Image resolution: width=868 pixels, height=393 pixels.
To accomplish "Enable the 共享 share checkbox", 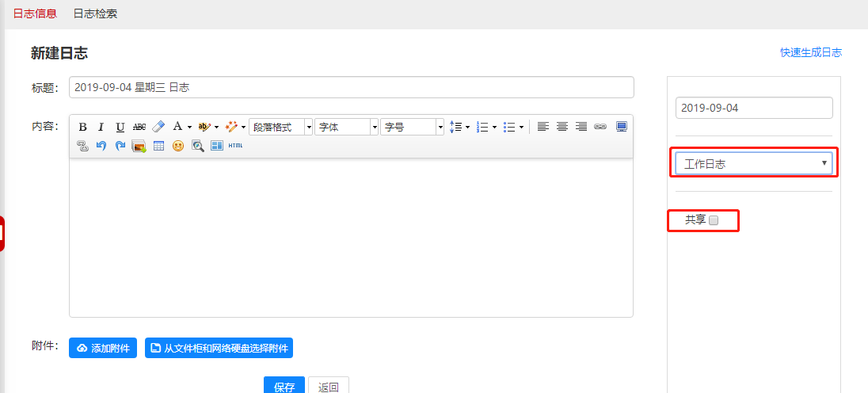I will [714, 220].
